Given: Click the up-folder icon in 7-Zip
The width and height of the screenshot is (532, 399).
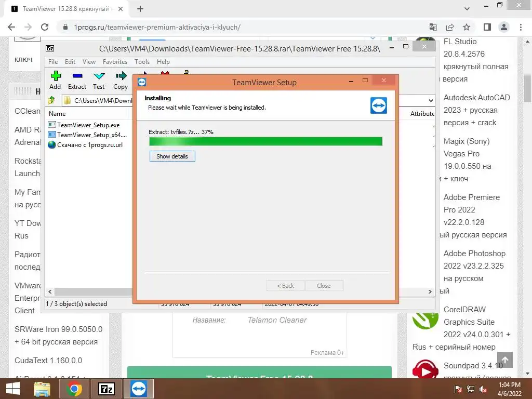Looking at the screenshot, I should pos(51,100).
